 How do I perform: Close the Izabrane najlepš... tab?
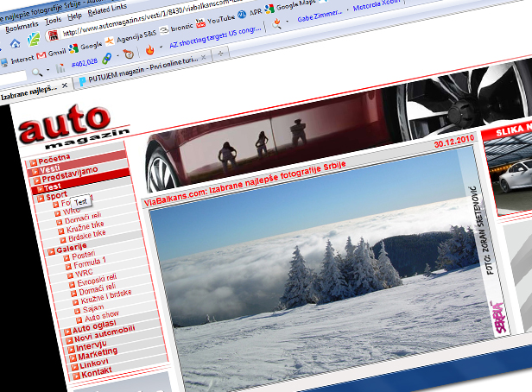coord(65,85)
